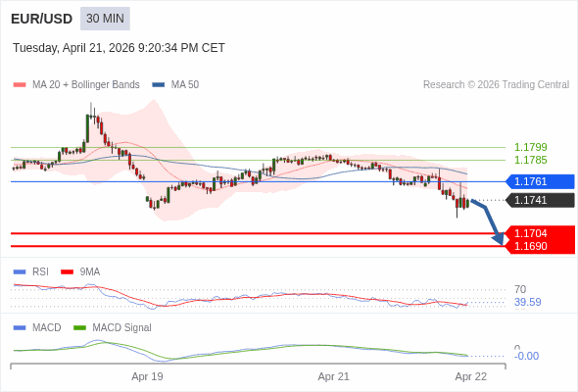Click the black 1.1741 current price tag
The height and width of the screenshot is (392, 578).
[540, 200]
